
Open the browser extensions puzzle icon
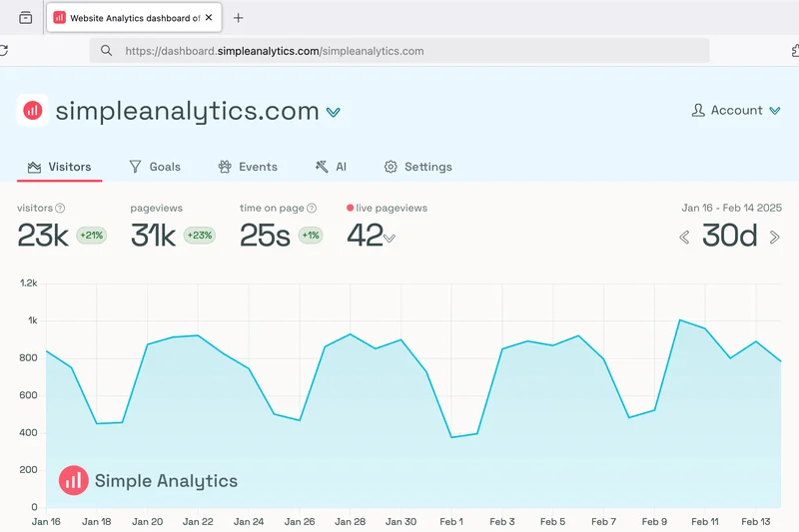coord(795,50)
